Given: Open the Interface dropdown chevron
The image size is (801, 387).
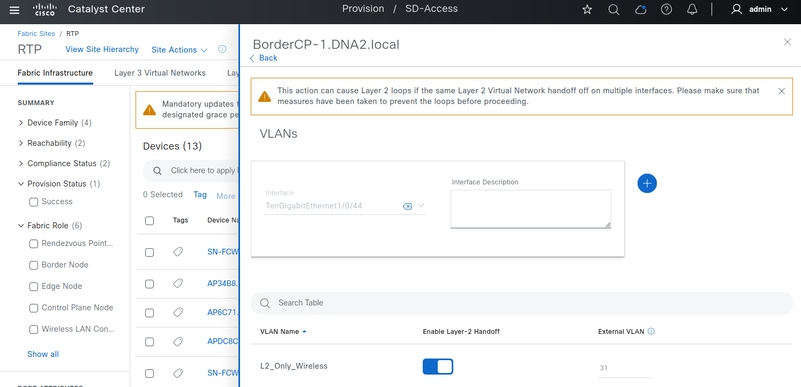Looking at the screenshot, I should [x=421, y=206].
